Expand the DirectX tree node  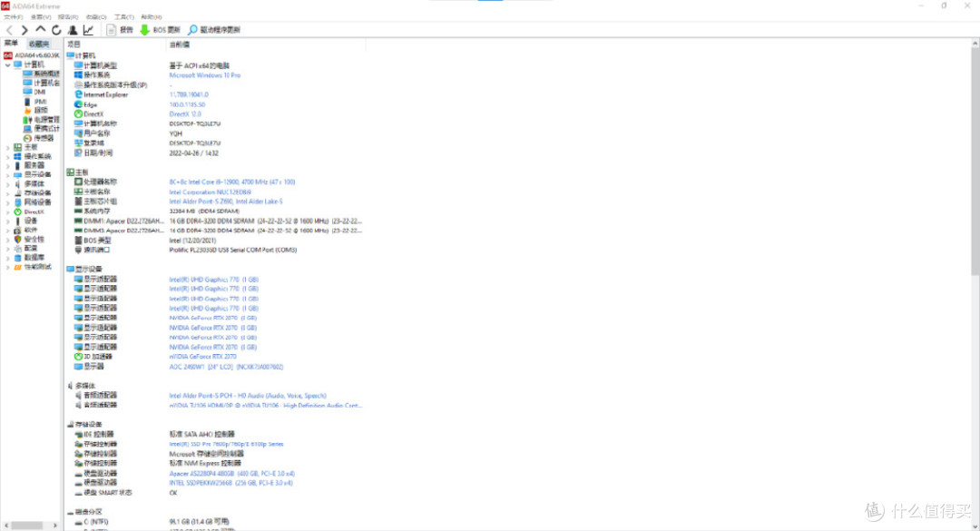(7, 211)
